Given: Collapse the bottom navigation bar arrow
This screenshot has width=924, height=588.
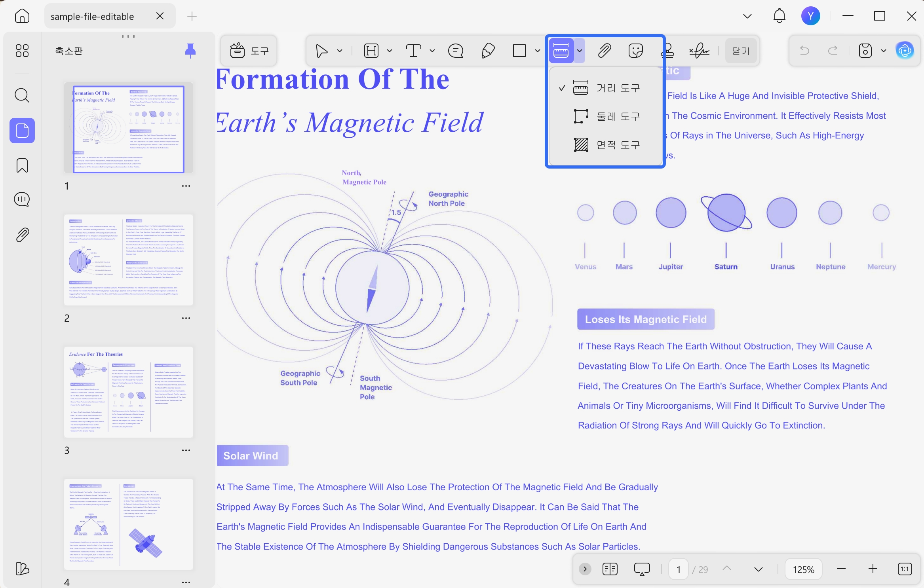Looking at the screenshot, I should coord(585,569).
